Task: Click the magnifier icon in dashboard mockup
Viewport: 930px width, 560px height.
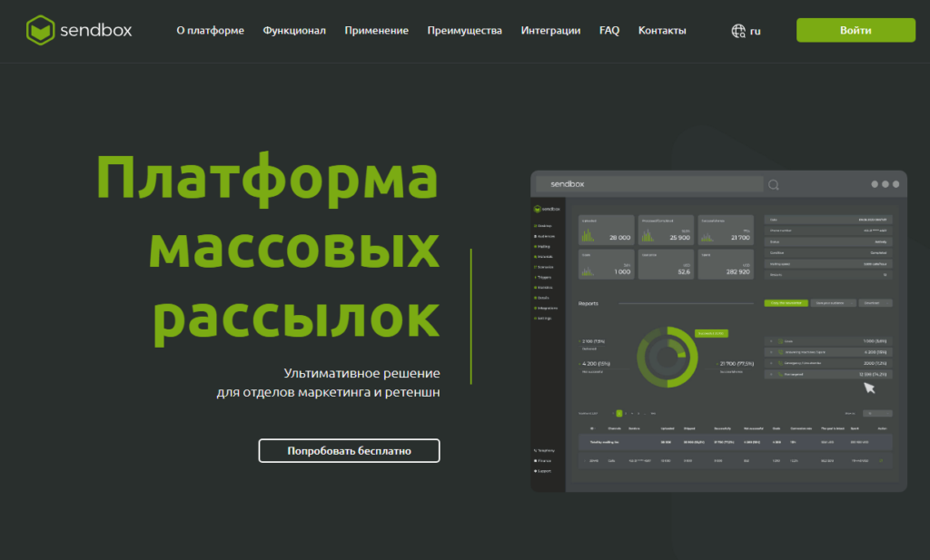Action: (x=774, y=185)
